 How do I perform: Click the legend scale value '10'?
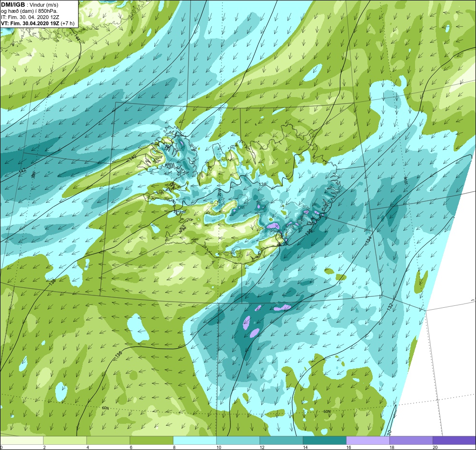coord(218,447)
